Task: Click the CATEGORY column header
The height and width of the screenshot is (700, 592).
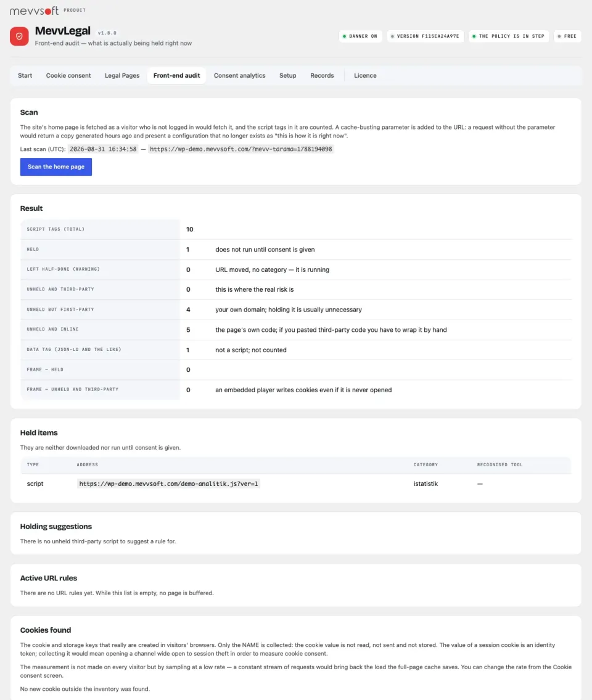Action: (425, 465)
